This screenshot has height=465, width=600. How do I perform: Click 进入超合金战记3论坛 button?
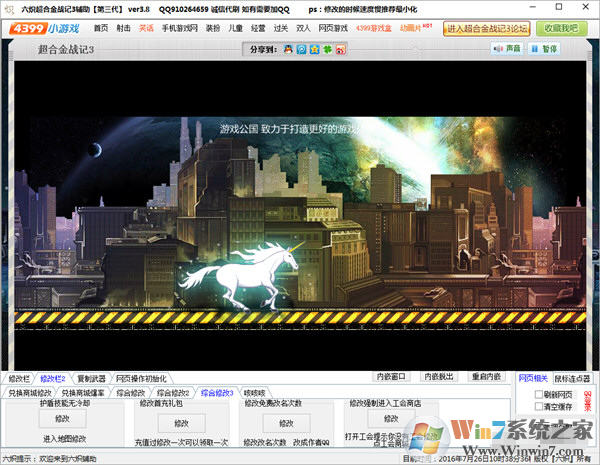[485, 28]
